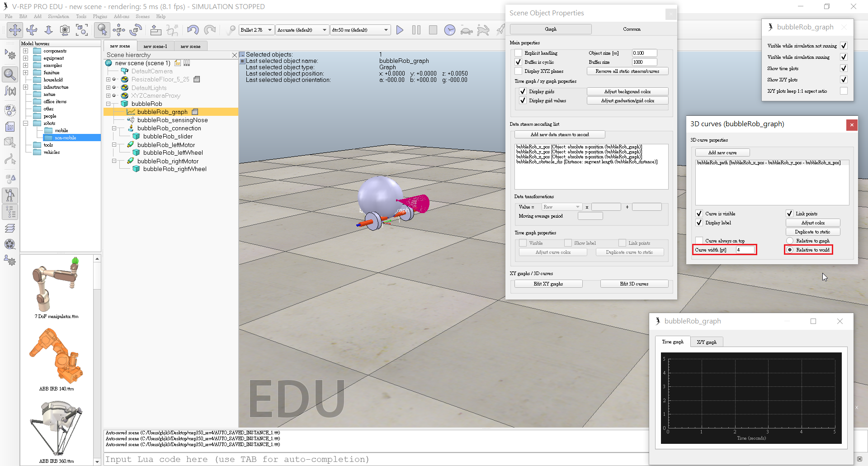Toggle X/Y plots keep 1:1 aspect ratio
Viewport: 868px width, 466px height.
coord(844,91)
